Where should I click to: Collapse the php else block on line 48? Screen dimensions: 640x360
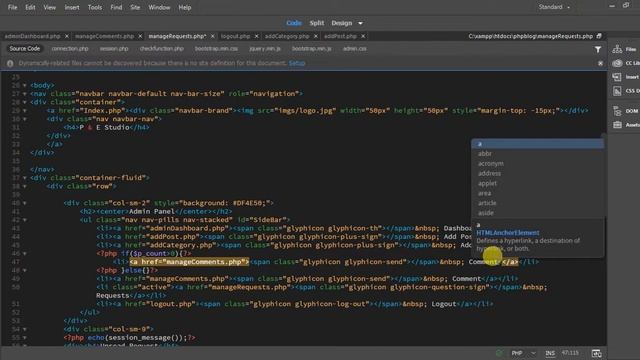click(x=24, y=270)
